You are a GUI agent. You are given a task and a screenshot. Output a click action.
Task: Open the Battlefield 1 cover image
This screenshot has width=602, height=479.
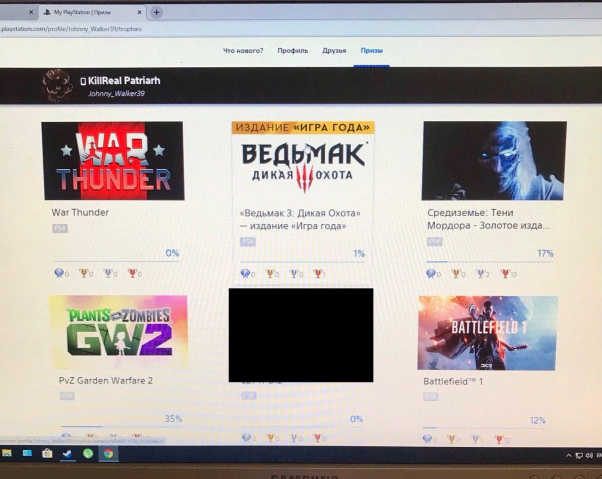[487, 333]
